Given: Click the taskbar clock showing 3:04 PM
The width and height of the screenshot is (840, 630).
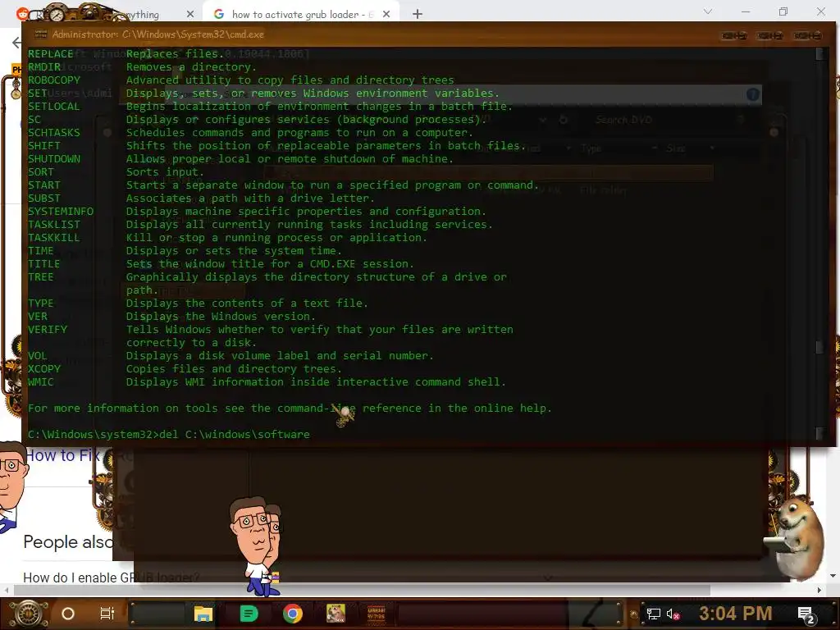Looking at the screenshot, I should (x=736, y=614).
